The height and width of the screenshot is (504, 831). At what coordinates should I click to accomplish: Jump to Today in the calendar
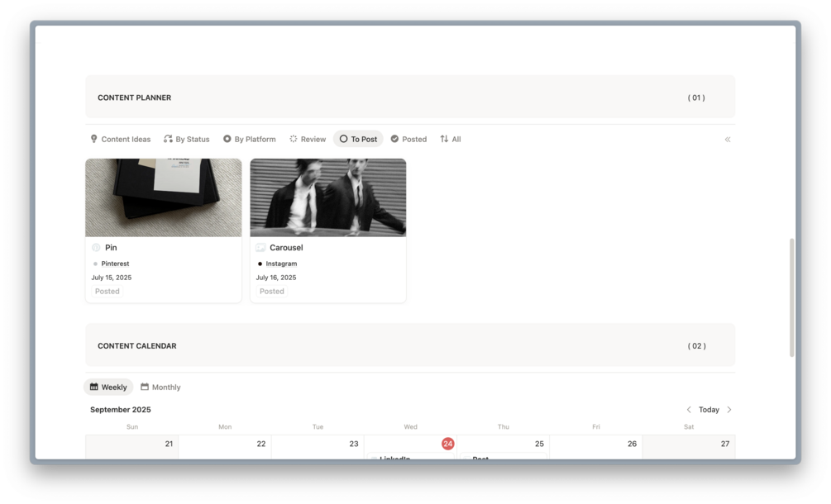coord(709,410)
